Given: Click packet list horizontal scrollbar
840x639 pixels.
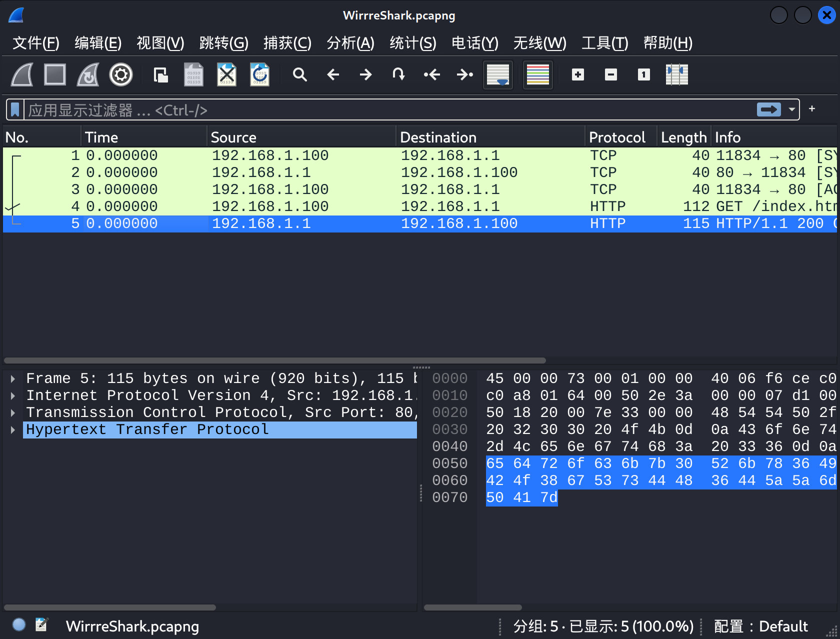Looking at the screenshot, I should (275, 360).
